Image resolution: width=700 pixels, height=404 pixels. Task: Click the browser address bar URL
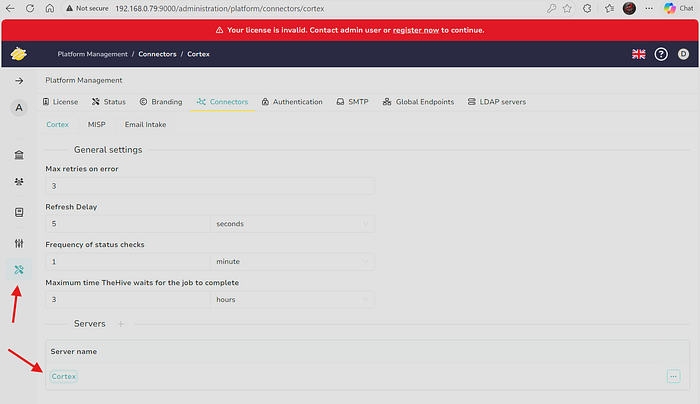point(220,8)
